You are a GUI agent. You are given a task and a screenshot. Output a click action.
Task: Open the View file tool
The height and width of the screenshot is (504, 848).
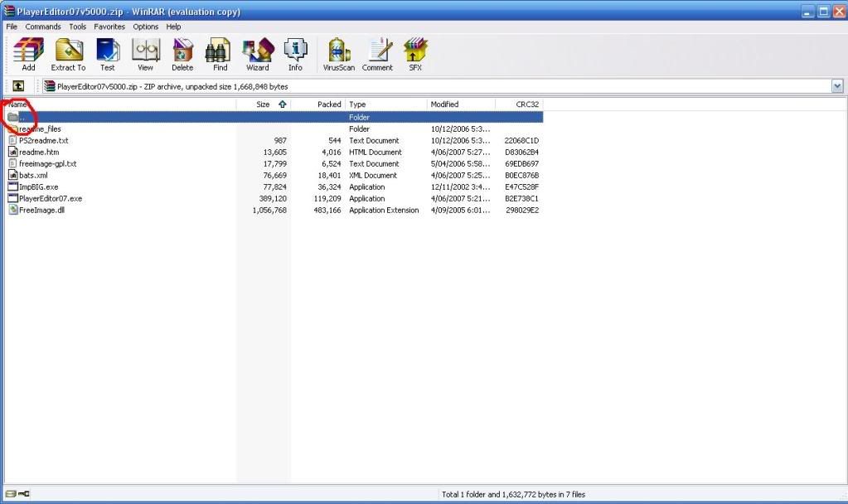[145, 55]
